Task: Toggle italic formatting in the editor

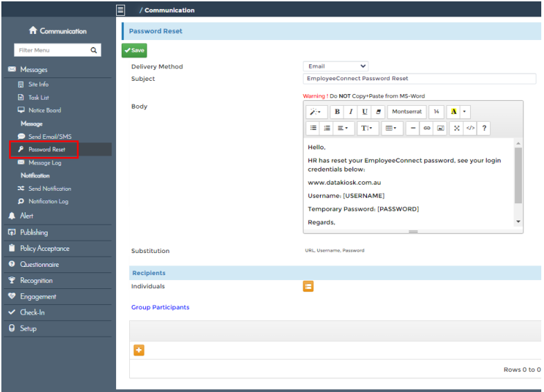Action: 350,111
